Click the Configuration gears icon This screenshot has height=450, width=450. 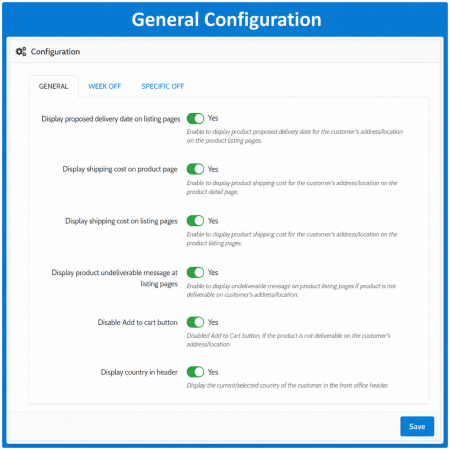(x=21, y=52)
